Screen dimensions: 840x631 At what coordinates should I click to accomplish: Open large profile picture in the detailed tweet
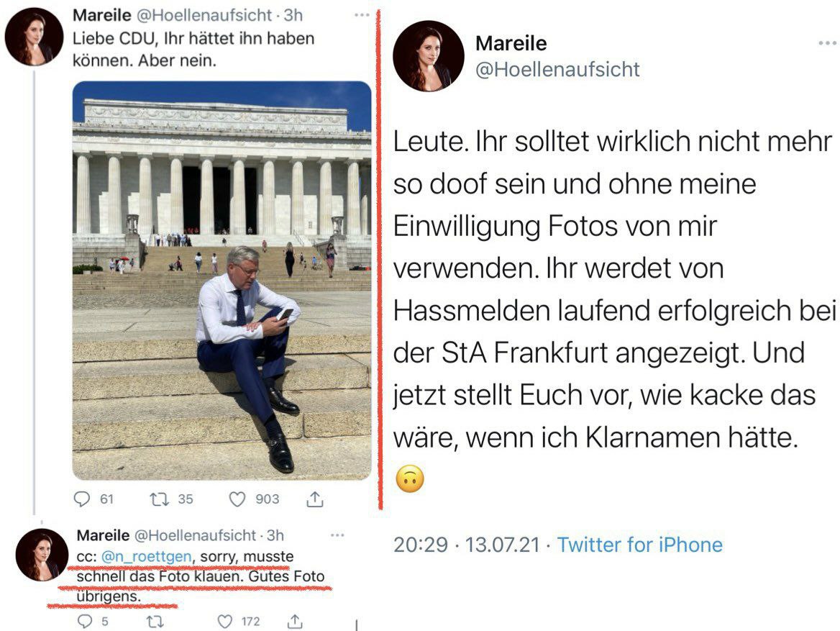coord(428,55)
